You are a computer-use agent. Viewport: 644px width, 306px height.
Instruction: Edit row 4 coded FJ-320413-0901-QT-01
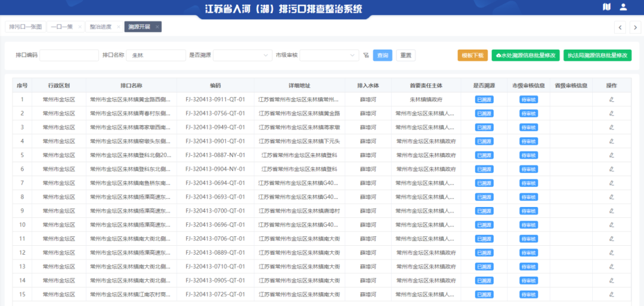point(612,141)
